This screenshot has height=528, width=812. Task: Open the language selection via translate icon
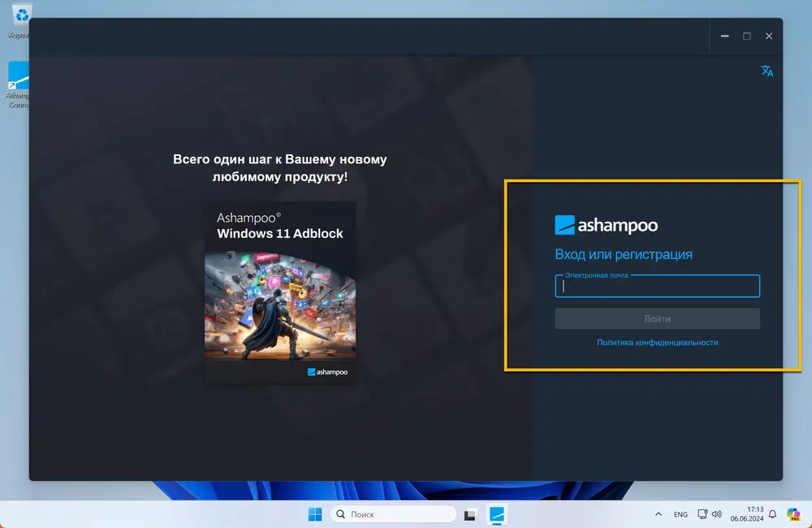767,71
